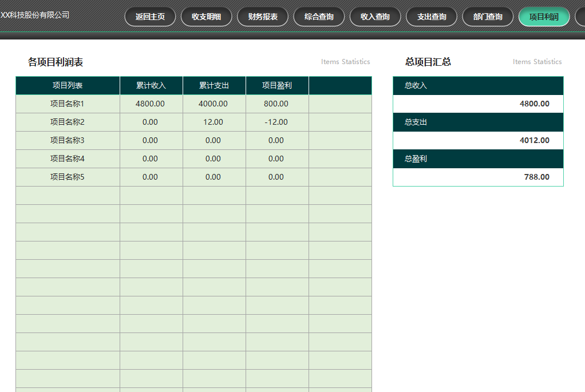Open 综合查询 from top navigation
The height and width of the screenshot is (392, 585).
(319, 17)
